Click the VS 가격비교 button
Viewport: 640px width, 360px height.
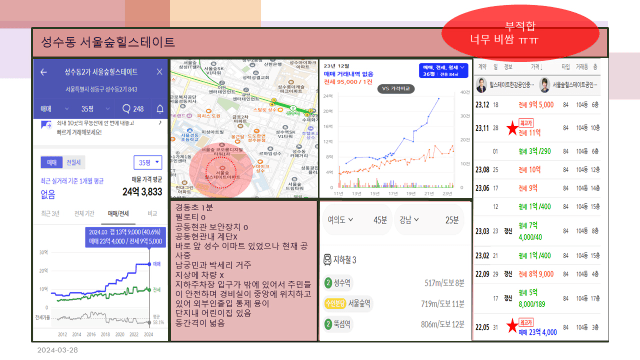point(396,89)
